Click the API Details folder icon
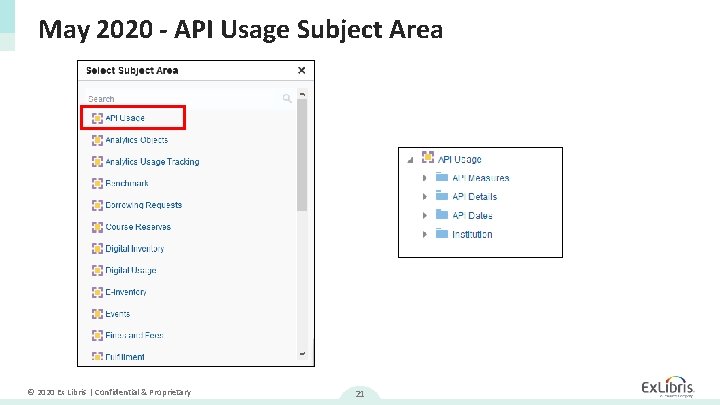 click(x=442, y=196)
